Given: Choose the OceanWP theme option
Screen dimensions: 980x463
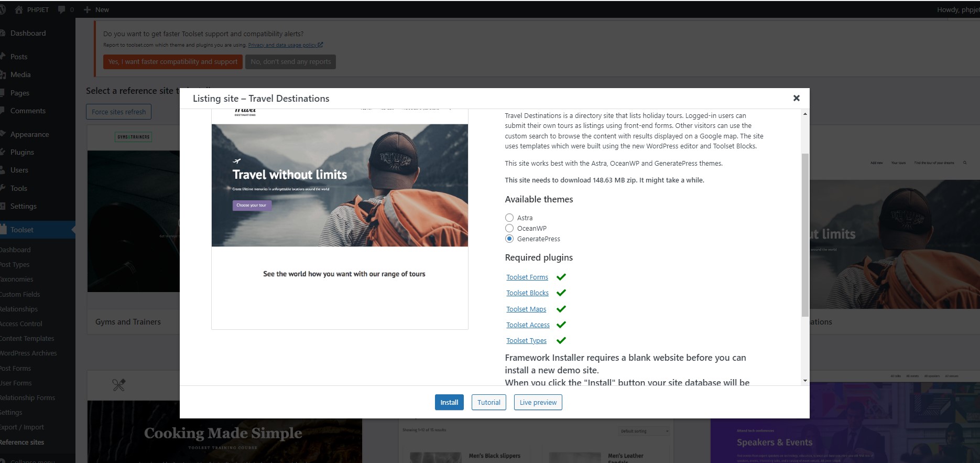Looking at the screenshot, I should tap(509, 228).
